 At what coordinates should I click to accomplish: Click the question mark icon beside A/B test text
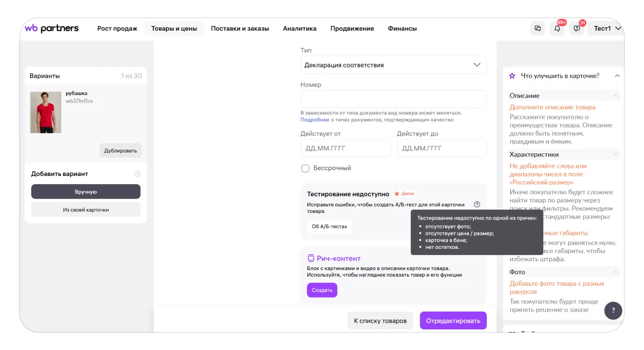coord(477,204)
